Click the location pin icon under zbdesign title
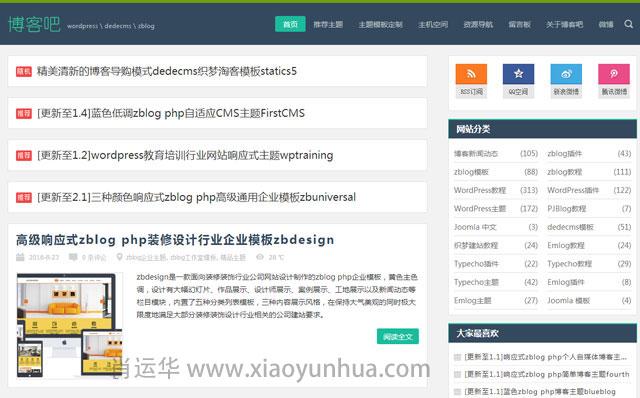The image size is (640, 398). coord(119,257)
